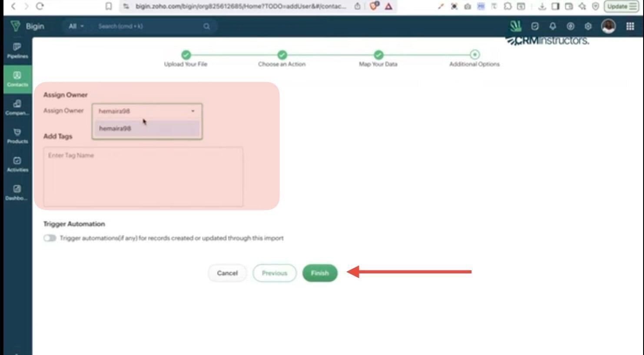Go to Map Your Data step
The image size is (644, 355).
pyautogui.click(x=378, y=55)
